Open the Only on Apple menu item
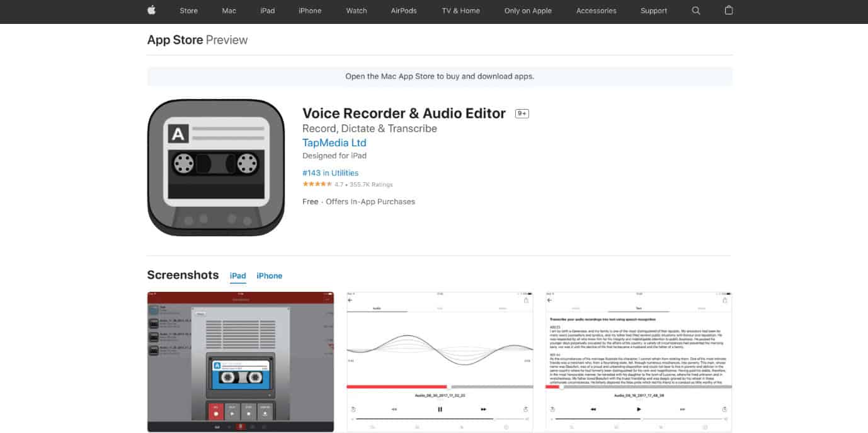Image resolution: width=868 pixels, height=433 pixels. click(528, 11)
